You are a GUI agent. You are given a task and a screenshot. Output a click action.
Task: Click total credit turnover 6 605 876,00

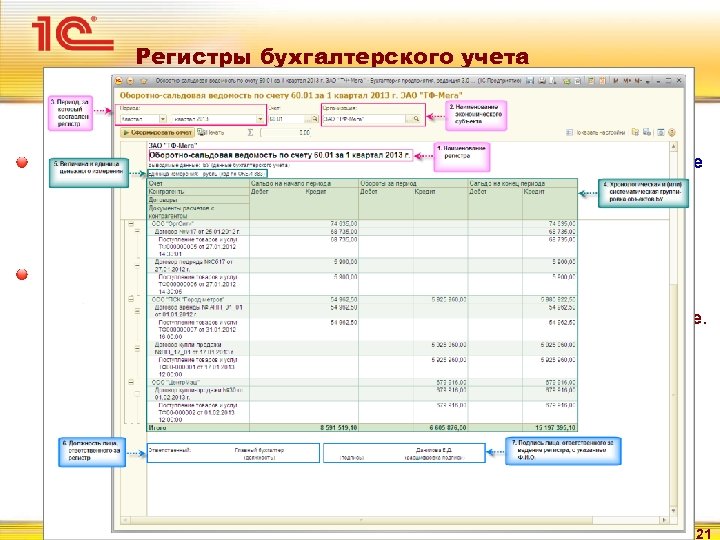coord(448,428)
